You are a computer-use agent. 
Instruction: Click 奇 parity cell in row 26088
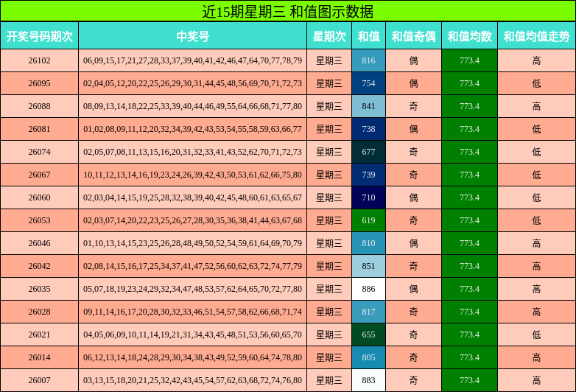(413, 106)
